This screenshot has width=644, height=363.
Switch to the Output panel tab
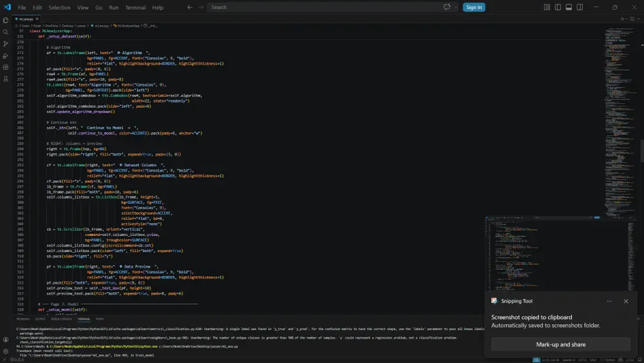click(40, 319)
